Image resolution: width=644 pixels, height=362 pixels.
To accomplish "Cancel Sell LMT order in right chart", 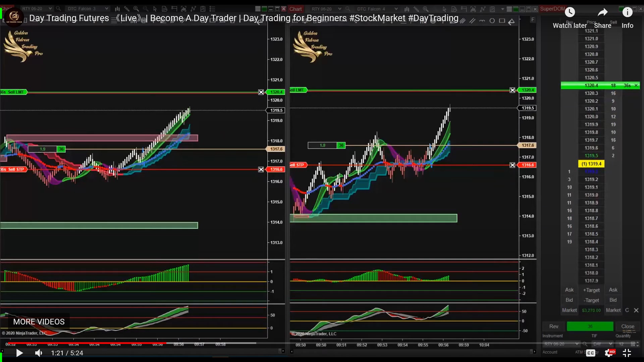I will point(513,90).
